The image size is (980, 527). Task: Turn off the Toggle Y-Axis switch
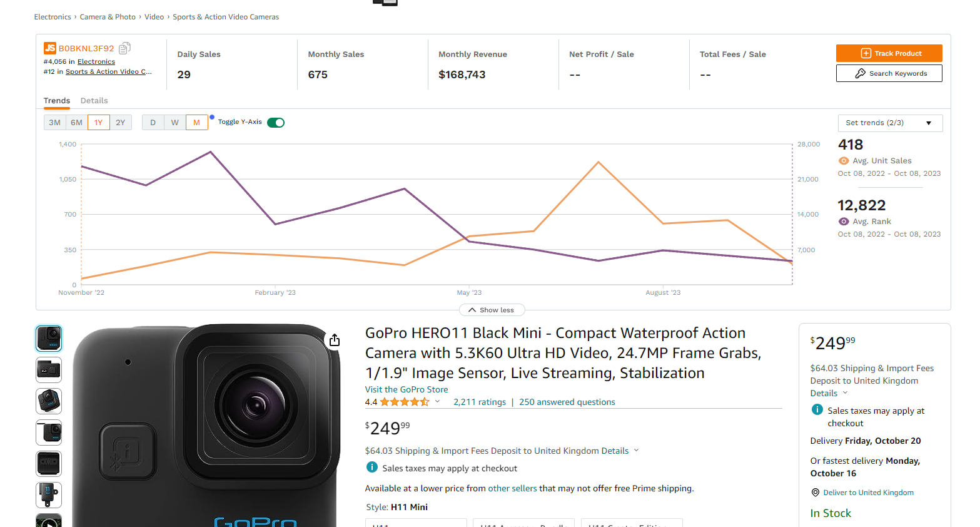point(276,123)
